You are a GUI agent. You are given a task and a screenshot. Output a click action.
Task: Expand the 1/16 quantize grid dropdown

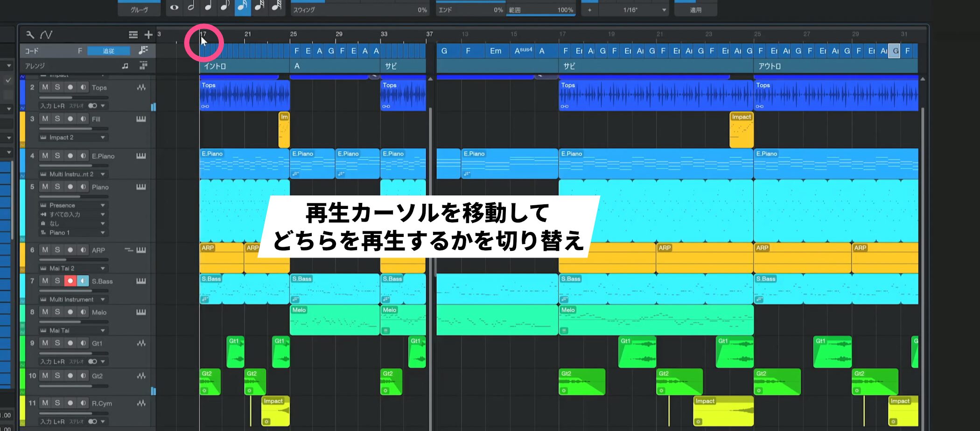(x=664, y=10)
